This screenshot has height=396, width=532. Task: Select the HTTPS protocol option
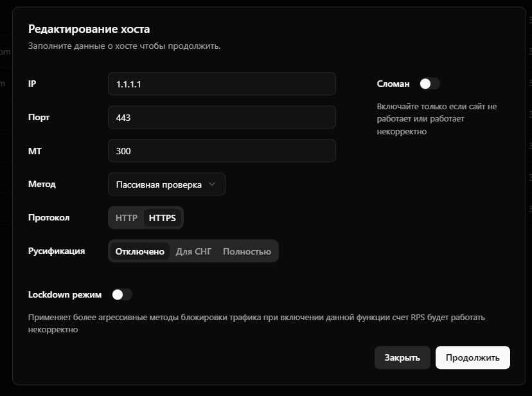click(163, 218)
